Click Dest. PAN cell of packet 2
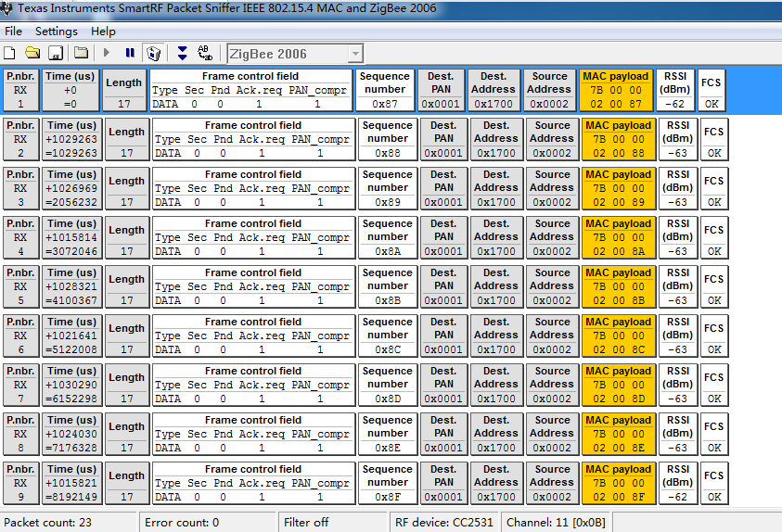This screenshot has height=532, width=782. coord(443,139)
